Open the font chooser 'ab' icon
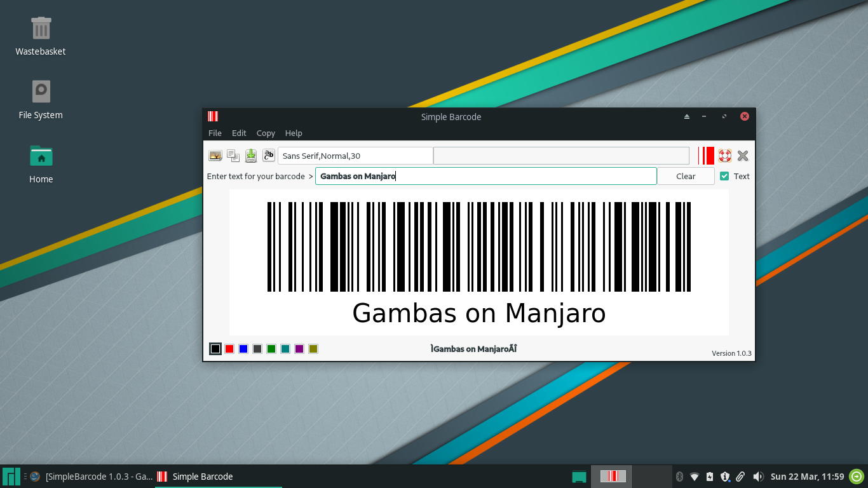The image size is (868, 488). [269, 156]
